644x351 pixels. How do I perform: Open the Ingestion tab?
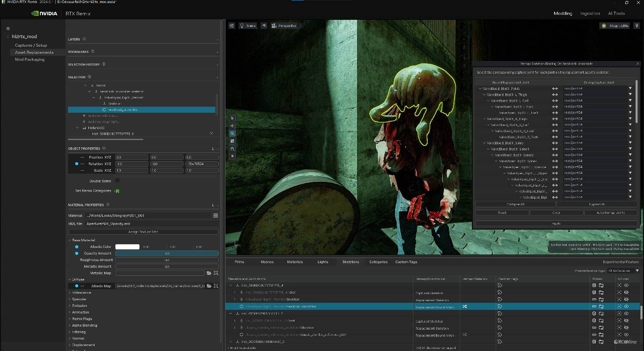pyautogui.click(x=590, y=13)
